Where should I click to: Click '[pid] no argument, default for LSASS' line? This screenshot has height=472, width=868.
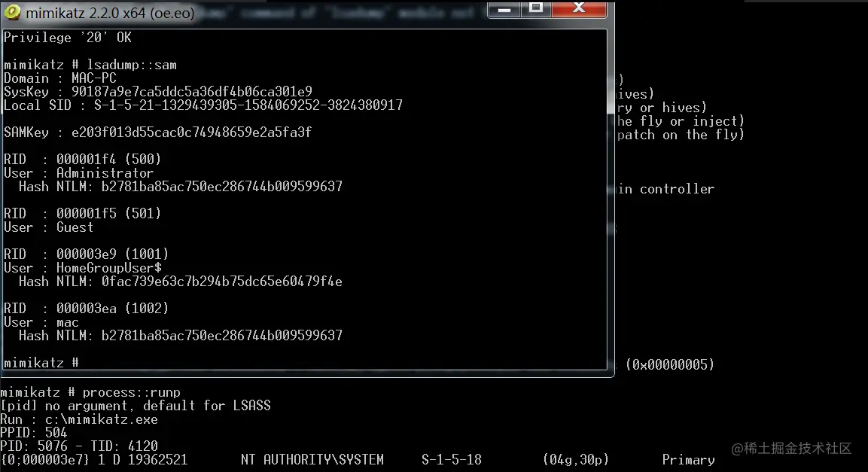click(136, 406)
